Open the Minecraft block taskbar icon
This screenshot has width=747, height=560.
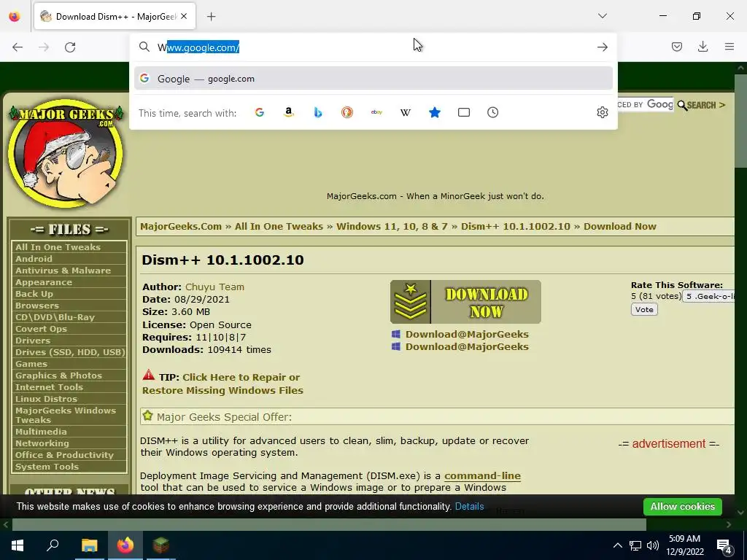click(x=161, y=545)
